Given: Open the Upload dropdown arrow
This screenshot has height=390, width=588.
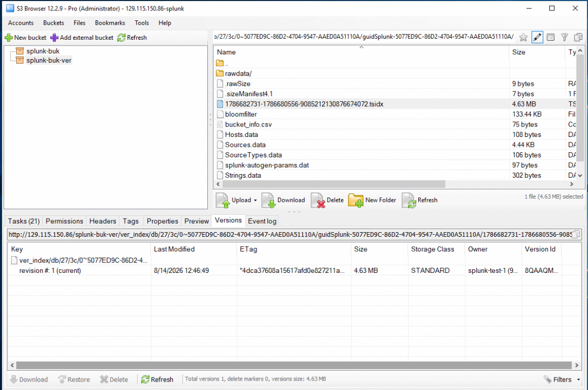Looking at the screenshot, I should coord(255,200).
